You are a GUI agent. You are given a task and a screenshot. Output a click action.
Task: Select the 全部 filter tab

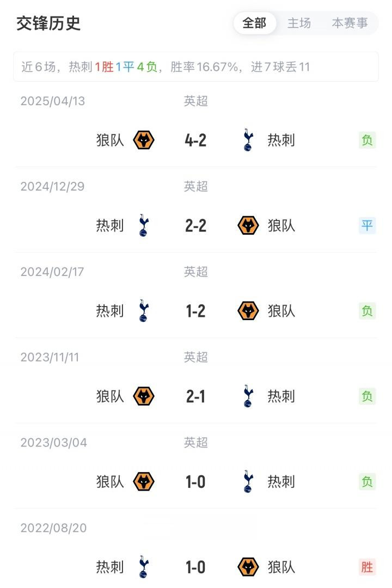254,23
